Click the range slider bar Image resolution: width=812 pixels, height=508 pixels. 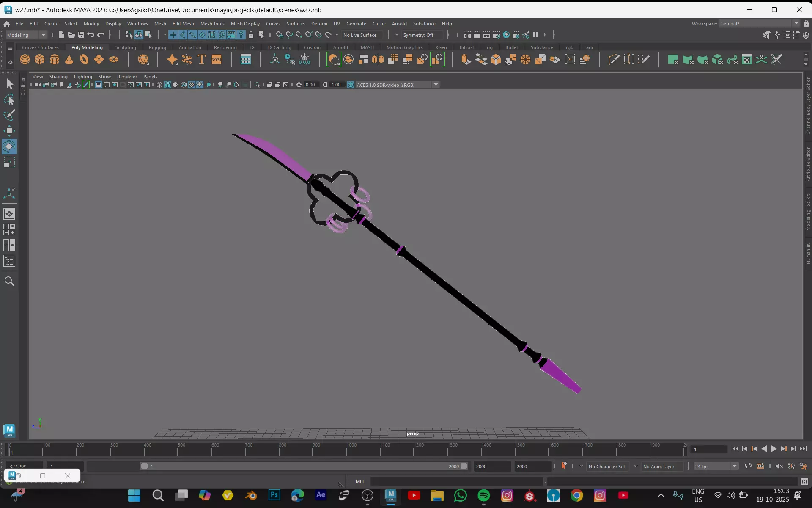(x=304, y=466)
